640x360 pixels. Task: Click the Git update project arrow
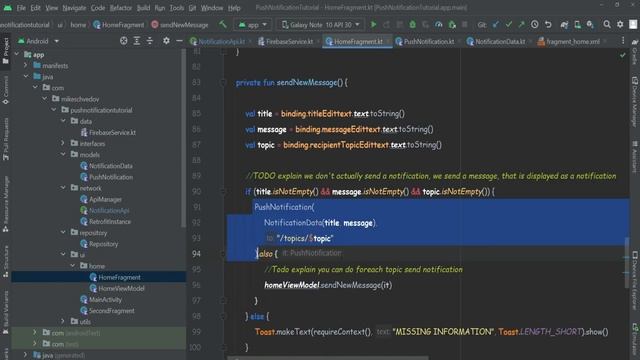[496, 24]
